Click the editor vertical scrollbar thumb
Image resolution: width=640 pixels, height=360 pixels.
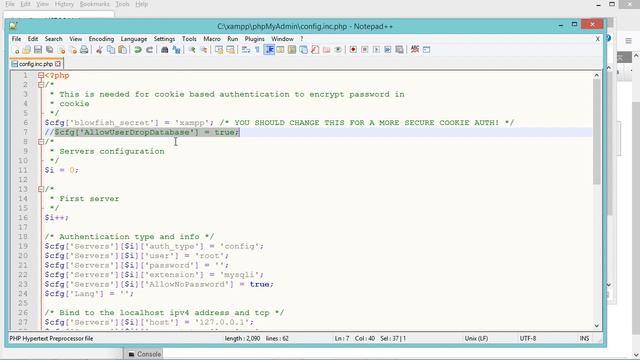pyautogui.click(x=596, y=131)
